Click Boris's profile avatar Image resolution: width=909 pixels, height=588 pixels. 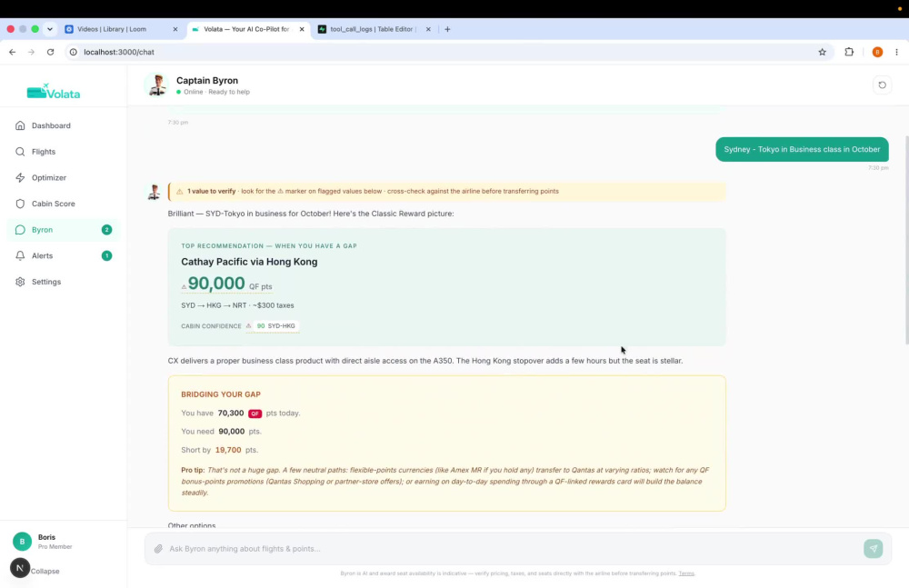point(22,541)
